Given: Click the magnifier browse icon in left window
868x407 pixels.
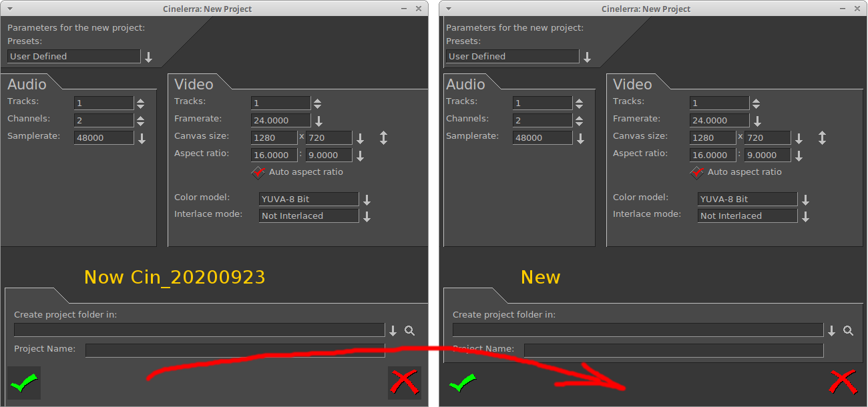Looking at the screenshot, I should tap(409, 330).
